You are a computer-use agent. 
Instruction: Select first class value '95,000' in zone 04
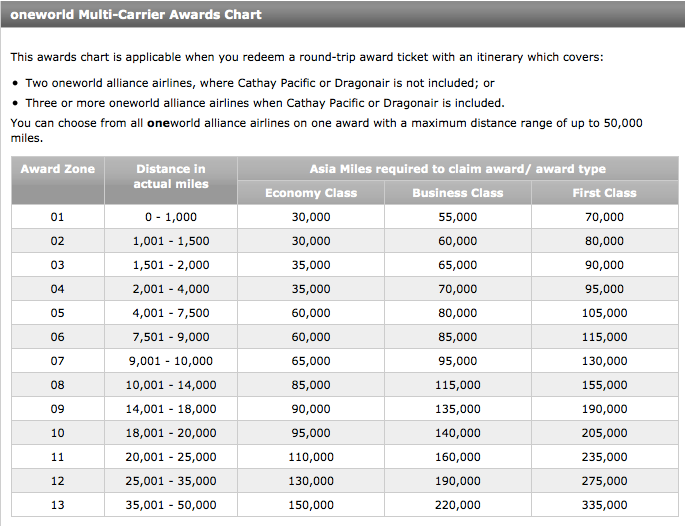click(x=605, y=289)
